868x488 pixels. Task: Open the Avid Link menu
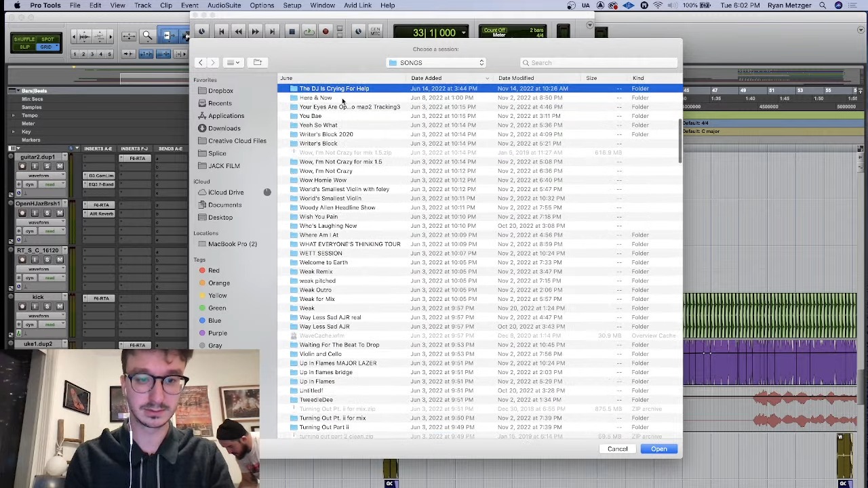pyautogui.click(x=357, y=5)
